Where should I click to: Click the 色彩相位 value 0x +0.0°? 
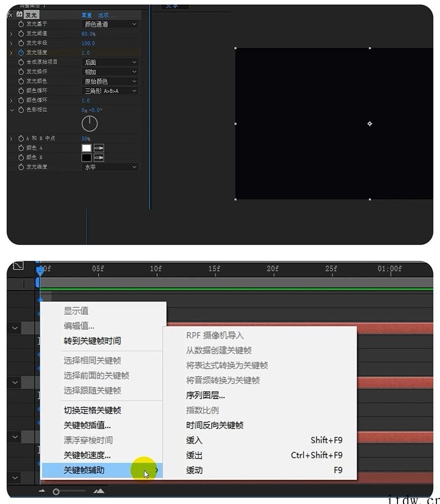coord(92,110)
